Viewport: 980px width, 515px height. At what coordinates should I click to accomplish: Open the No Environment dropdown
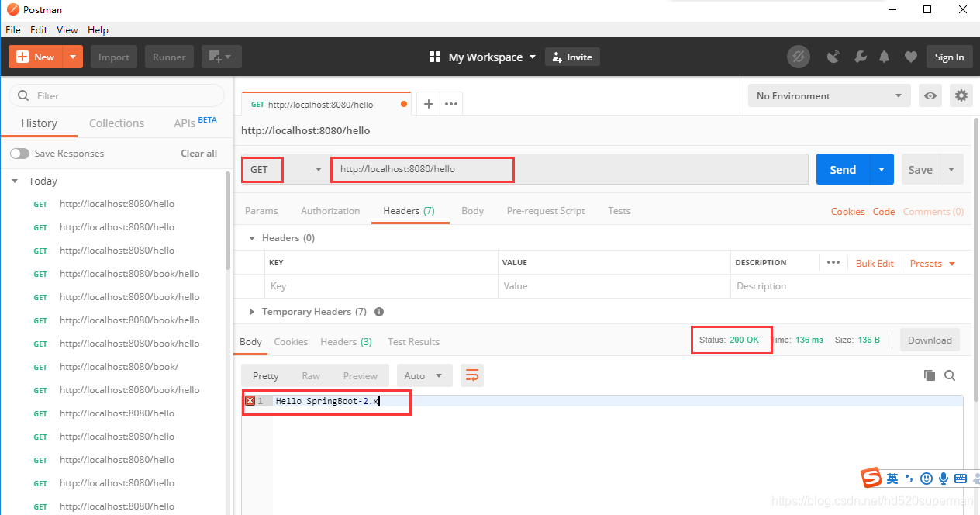click(830, 96)
